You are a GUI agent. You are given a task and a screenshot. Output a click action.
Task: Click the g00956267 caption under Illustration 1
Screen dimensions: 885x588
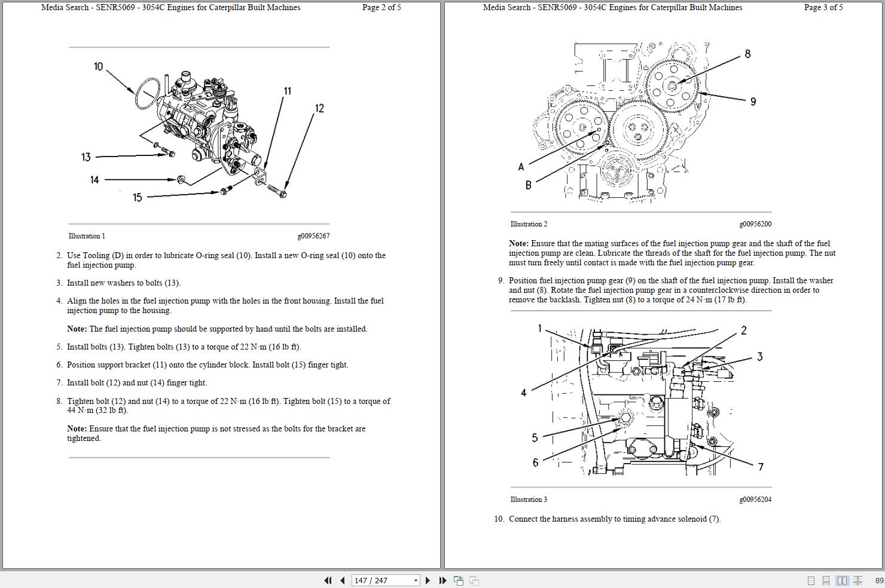[x=314, y=235]
